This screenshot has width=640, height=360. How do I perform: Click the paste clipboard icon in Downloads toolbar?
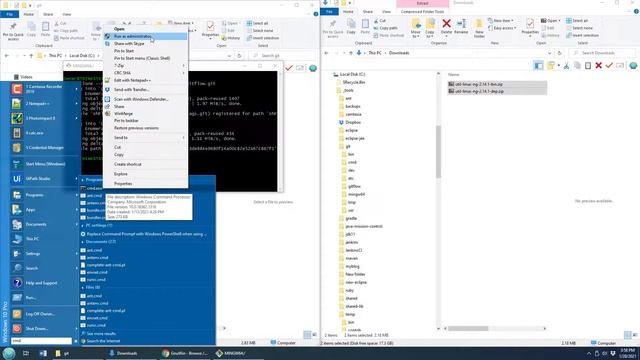coord(588,66)
